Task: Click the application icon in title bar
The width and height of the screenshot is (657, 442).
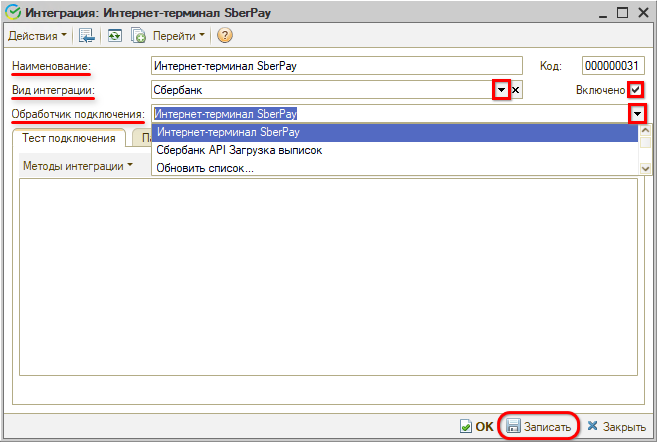Action: [13, 13]
